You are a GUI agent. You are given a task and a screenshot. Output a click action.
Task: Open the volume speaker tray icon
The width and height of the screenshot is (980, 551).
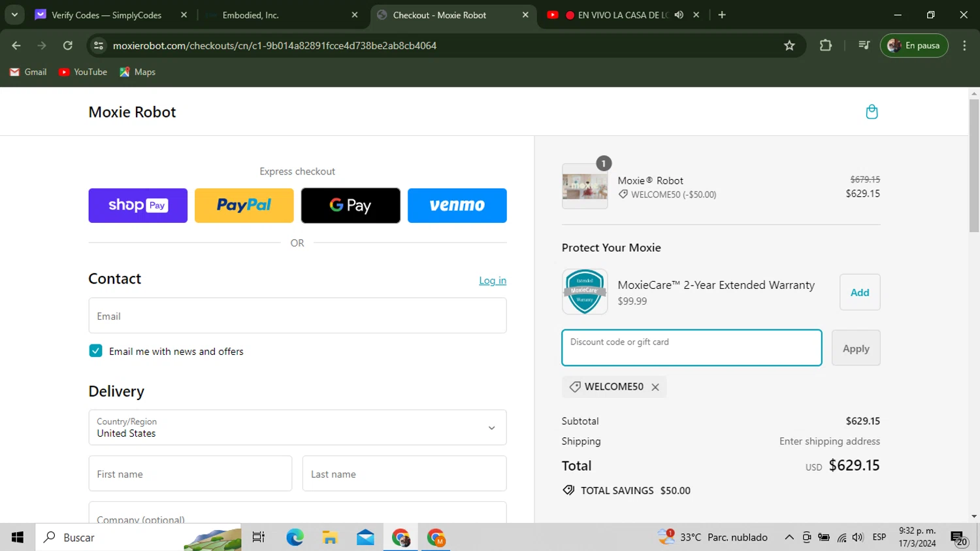click(x=858, y=537)
